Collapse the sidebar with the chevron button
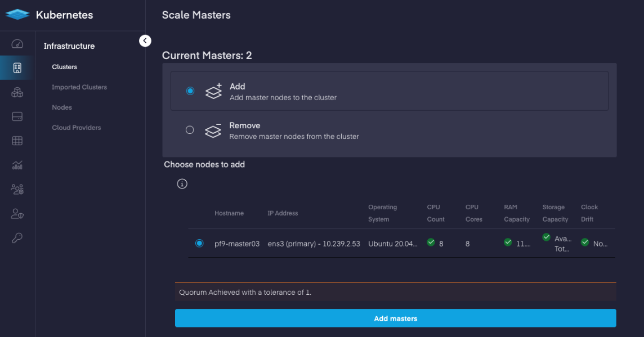 (x=145, y=41)
